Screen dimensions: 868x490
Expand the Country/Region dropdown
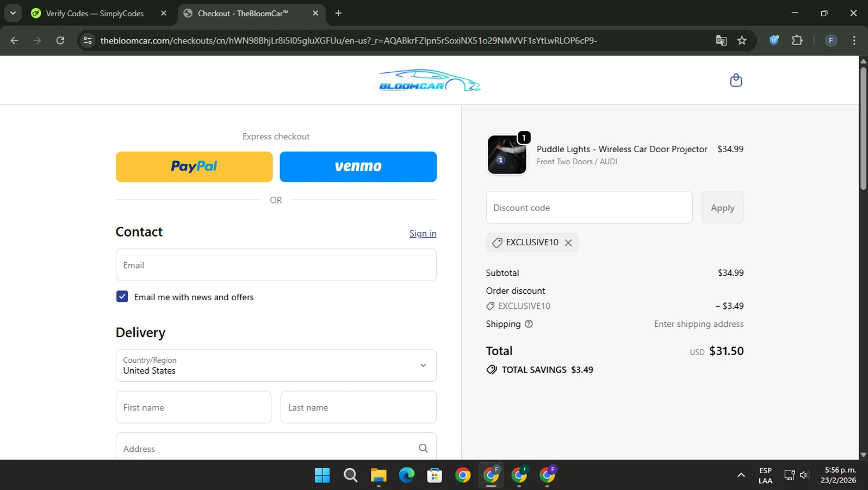(276, 366)
